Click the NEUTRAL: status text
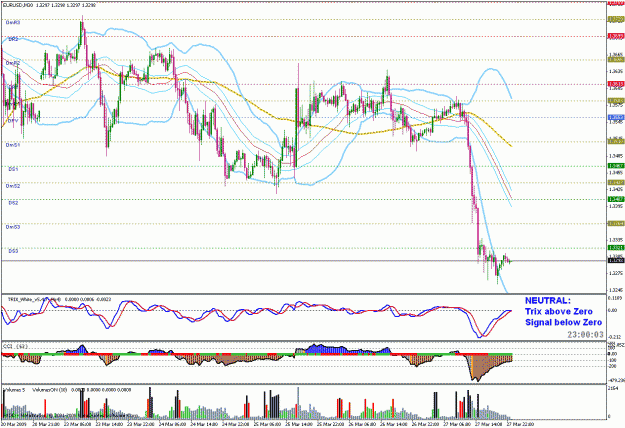 548,301
